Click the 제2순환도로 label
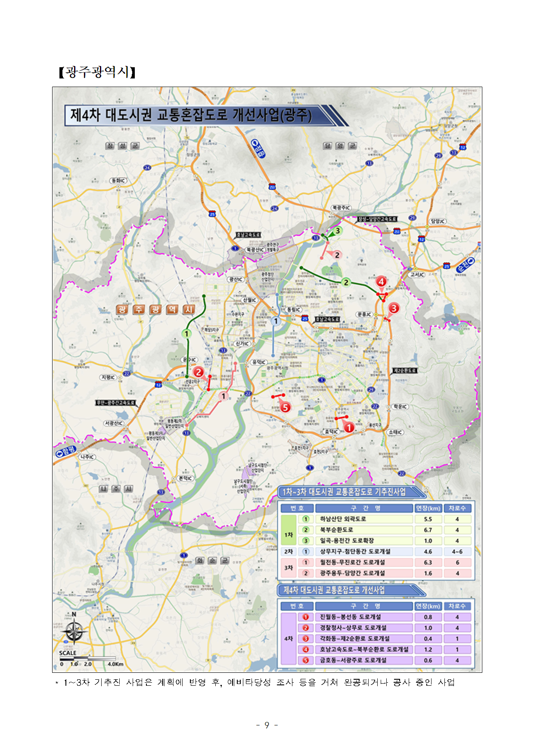 point(405,371)
